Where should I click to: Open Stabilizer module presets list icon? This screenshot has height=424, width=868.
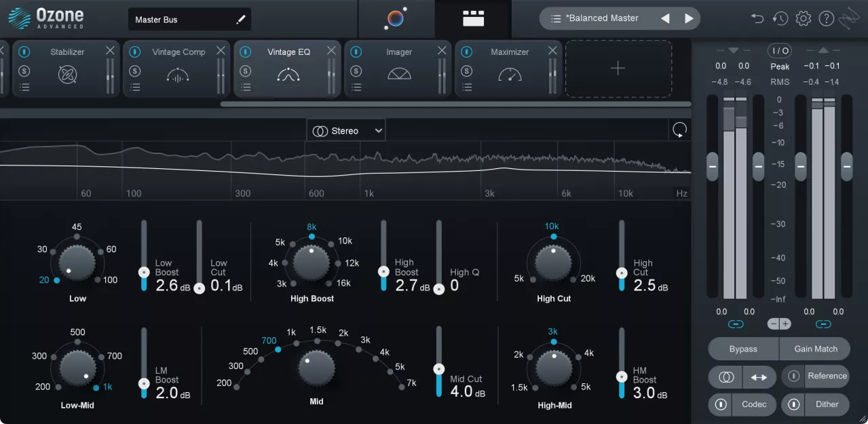(x=24, y=87)
